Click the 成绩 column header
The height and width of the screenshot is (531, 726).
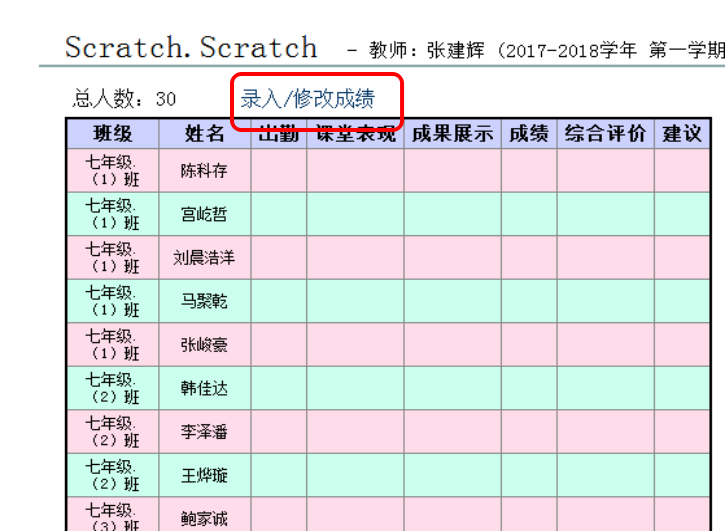point(528,134)
